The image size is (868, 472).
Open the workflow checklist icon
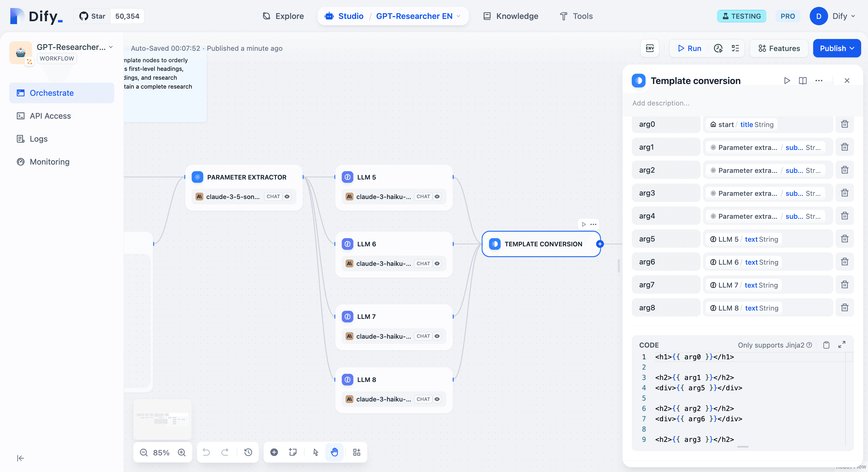735,48
